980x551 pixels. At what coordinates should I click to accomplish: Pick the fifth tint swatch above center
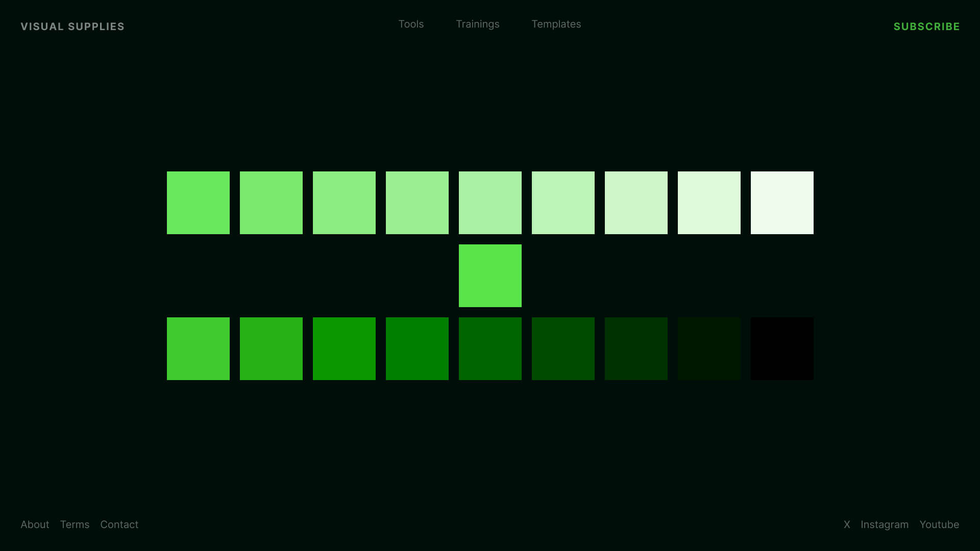point(490,203)
